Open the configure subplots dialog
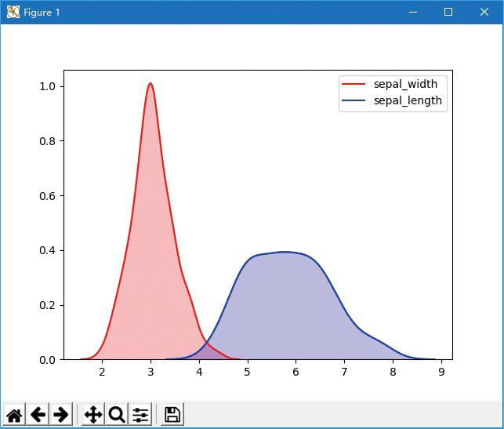 pos(140,415)
